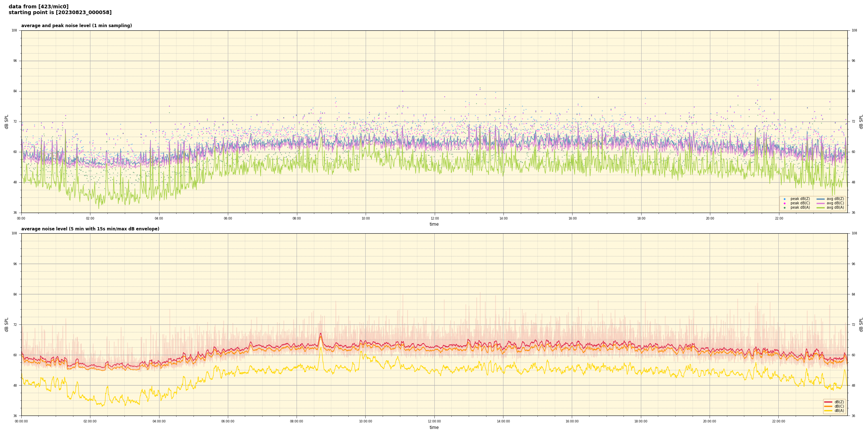Click the green peak dB(A) legend dot
The width and height of the screenshot is (868, 434).
[x=784, y=208]
